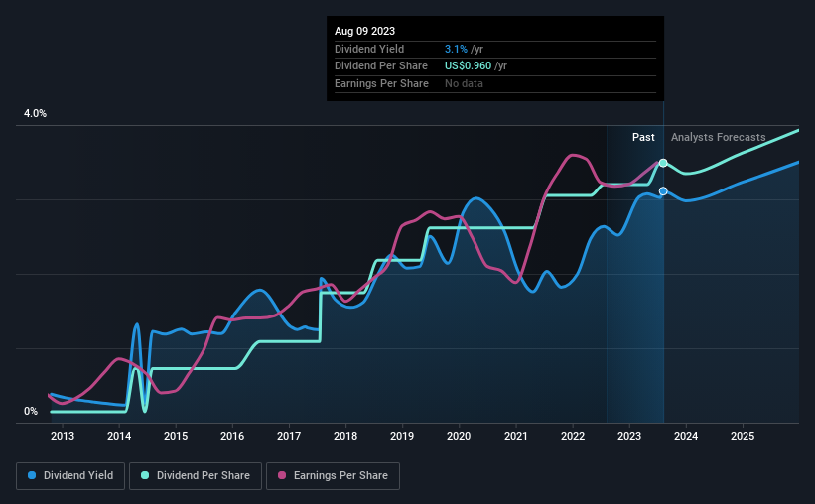Screen dimensions: 815x504
Task: Click the 2021 x-axis label
Action: pyautogui.click(x=515, y=436)
